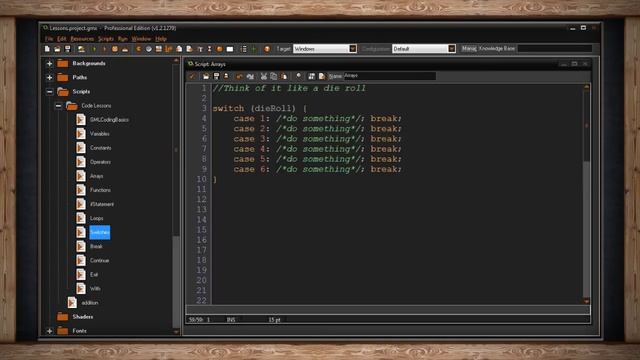Create a timeline using the hourglass icon

(x=209, y=49)
